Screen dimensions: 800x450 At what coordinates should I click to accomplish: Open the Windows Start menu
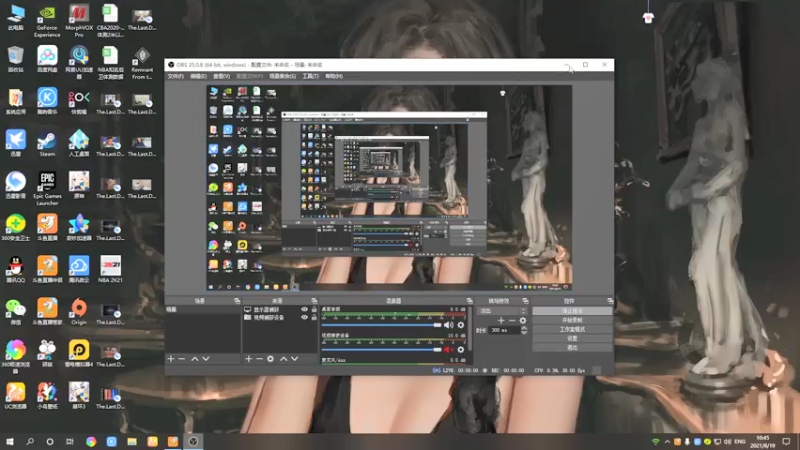(10, 441)
